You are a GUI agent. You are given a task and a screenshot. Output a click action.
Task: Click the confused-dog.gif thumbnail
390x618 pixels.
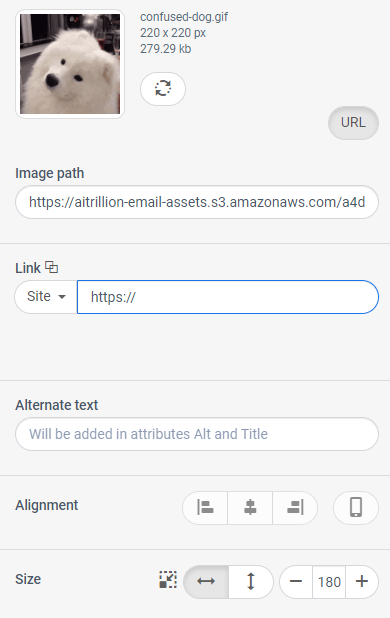[x=70, y=64]
